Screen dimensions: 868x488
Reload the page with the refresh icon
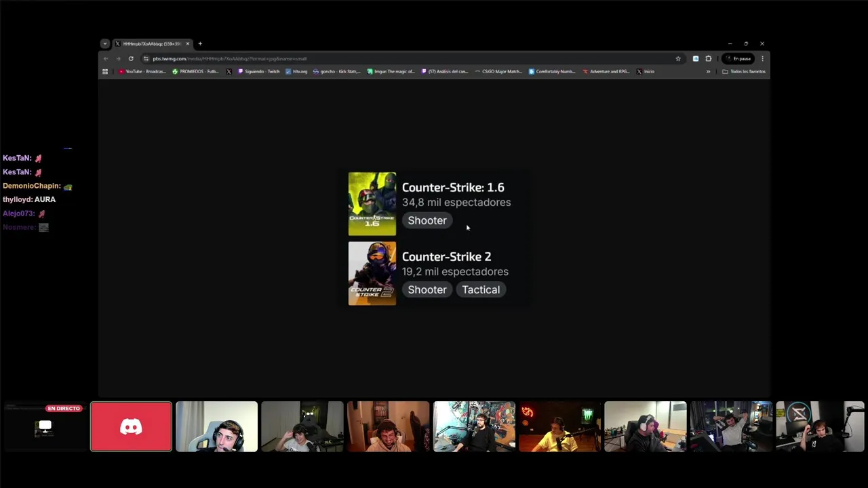pyautogui.click(x=131, y=58)
